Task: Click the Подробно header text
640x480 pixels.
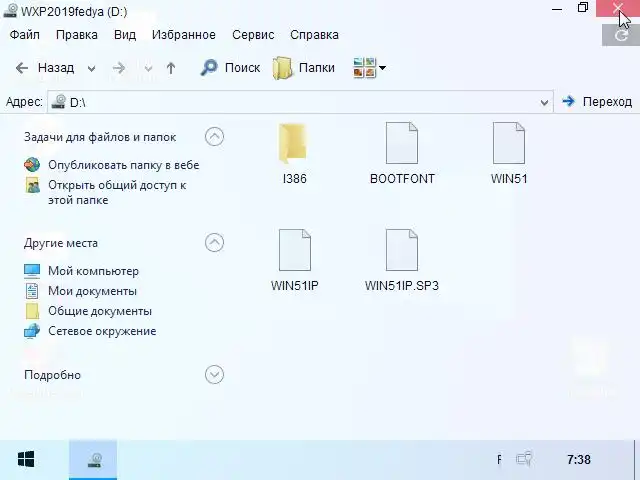Action: (x=52, y=375)
